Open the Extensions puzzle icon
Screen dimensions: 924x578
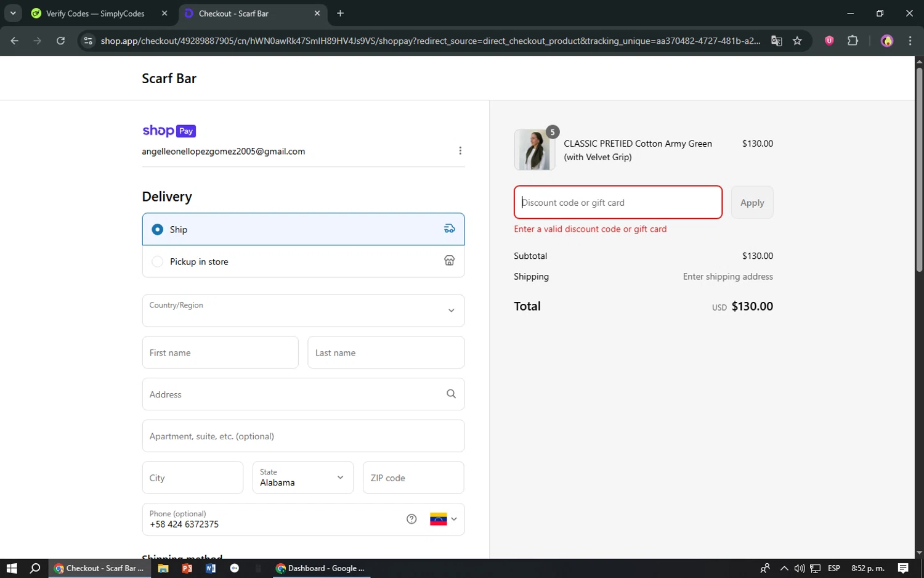click(x=853, y=41)
